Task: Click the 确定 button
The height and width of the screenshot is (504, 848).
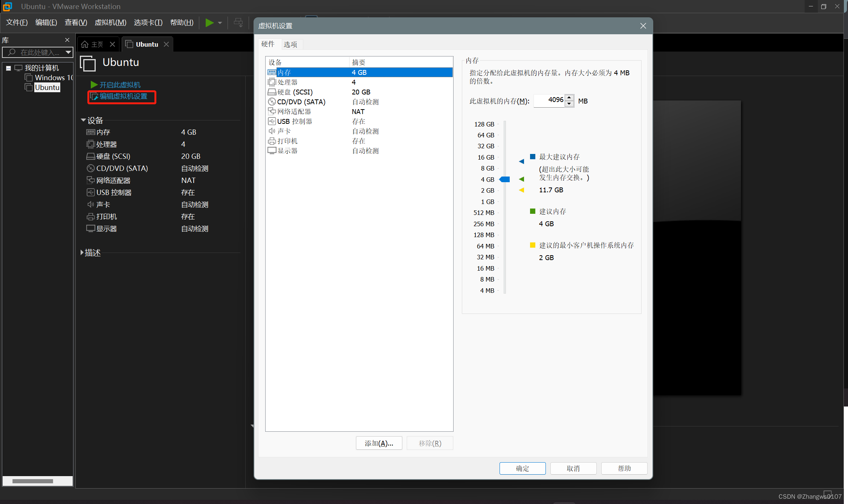Action: click(523, 468)
